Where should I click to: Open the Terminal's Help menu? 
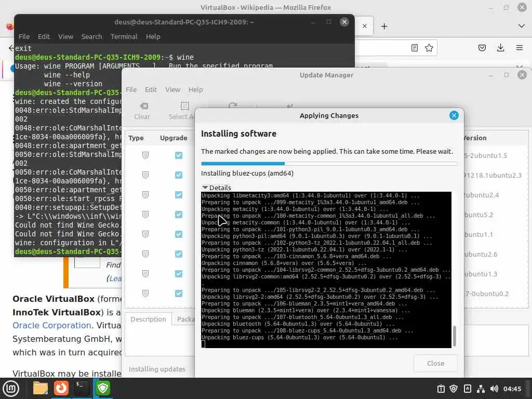pos(153,37)
